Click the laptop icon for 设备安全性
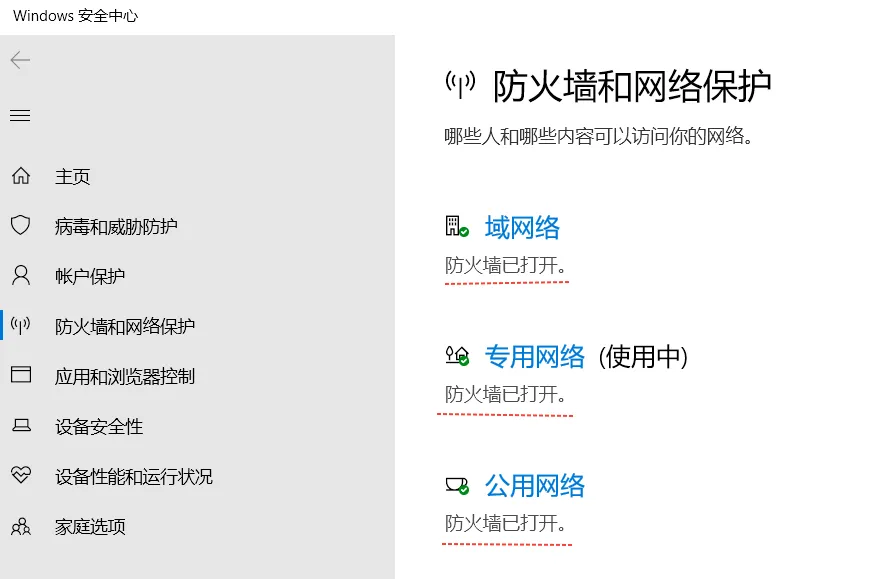The width and height of the screenshot is (888, 579). [x=21, y=425]
